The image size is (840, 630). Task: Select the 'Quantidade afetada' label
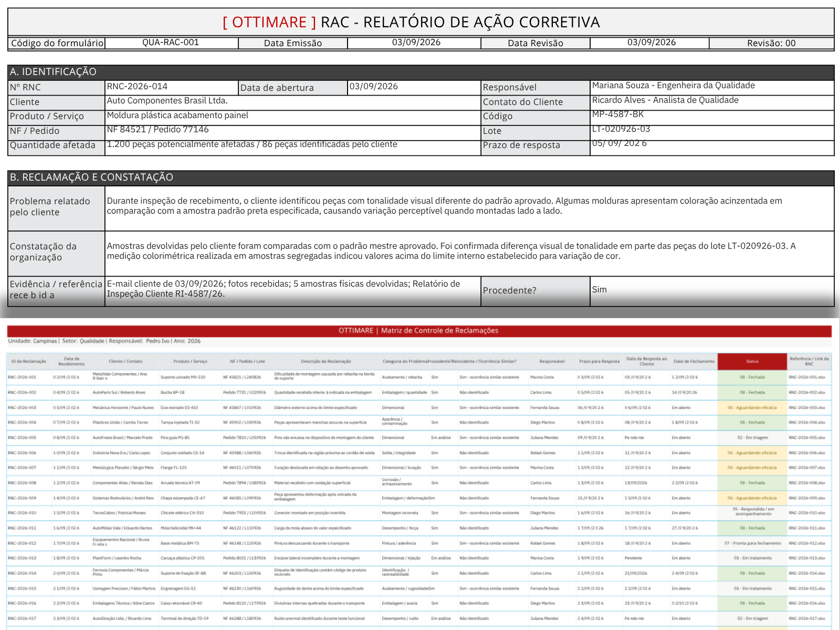52,145
